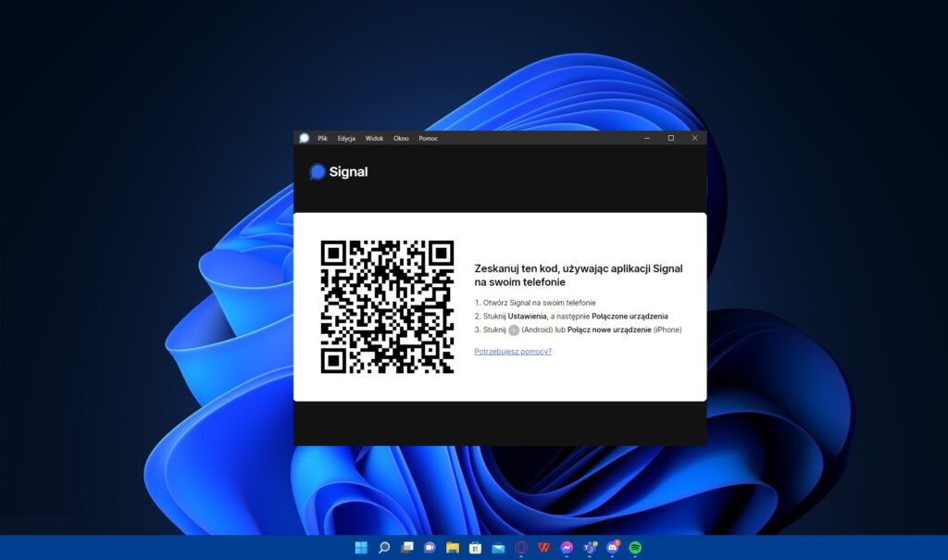
Task: Open File Explorer from the taskbar
Action: 452,548
